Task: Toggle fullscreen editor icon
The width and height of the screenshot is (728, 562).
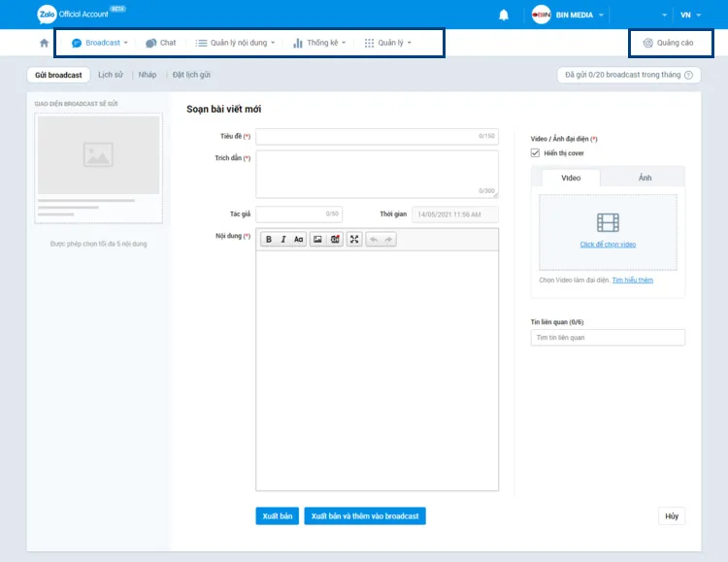Action: (354, 240)
